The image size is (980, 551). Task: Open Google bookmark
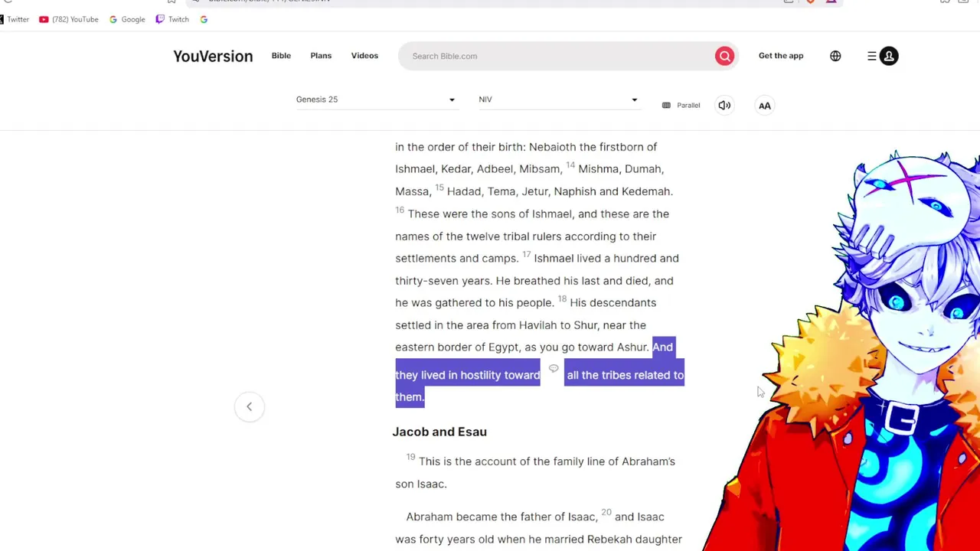(127, 19)
